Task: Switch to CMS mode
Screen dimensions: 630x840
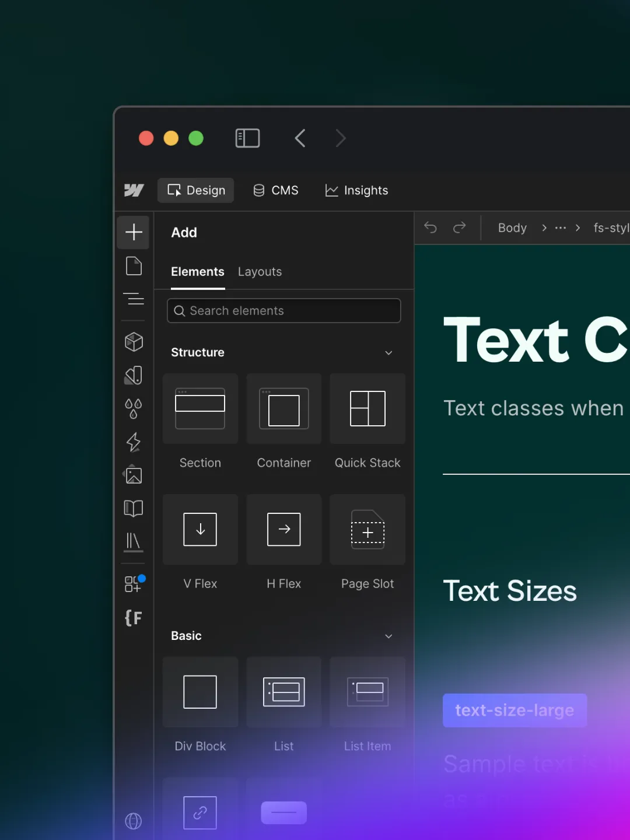Action: point(276,190)
